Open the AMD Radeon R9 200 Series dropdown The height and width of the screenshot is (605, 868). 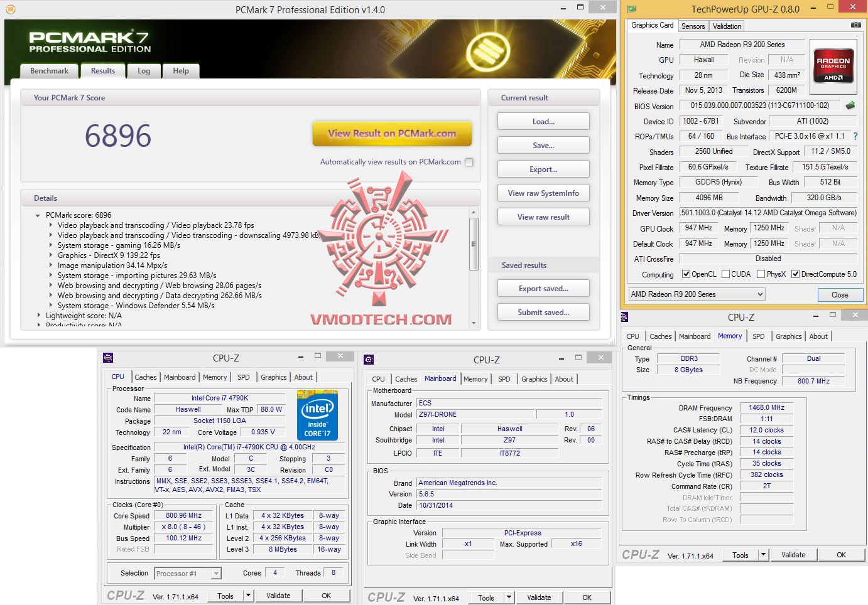click(x=697, y=294)
